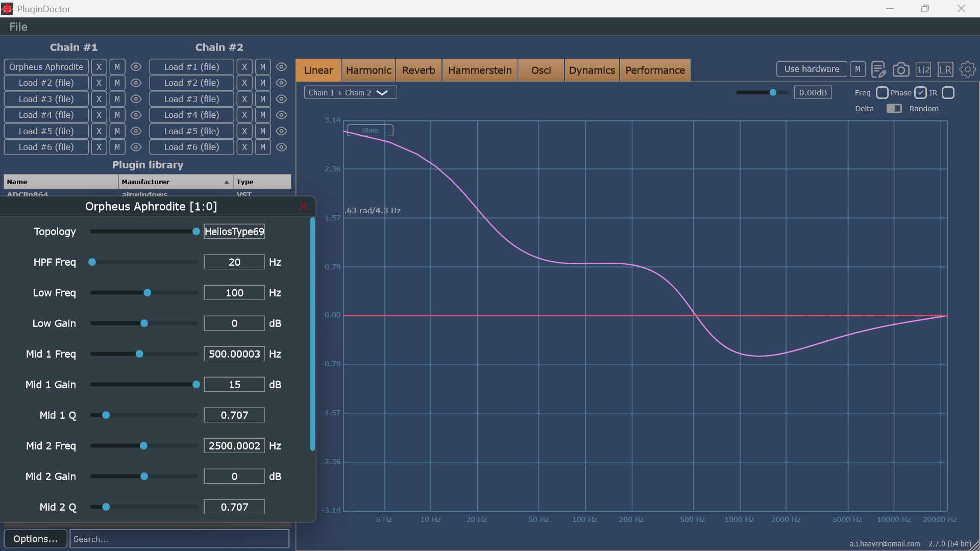Screen dimensions: 980x551
Task: Click X next to Chain #2 Load #1 (file)
Action: pos(244,67)
